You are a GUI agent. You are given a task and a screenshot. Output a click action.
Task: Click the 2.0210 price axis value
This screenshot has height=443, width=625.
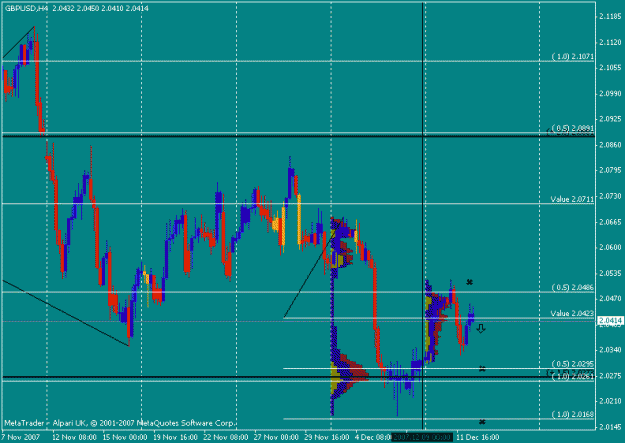click(610, 402)
